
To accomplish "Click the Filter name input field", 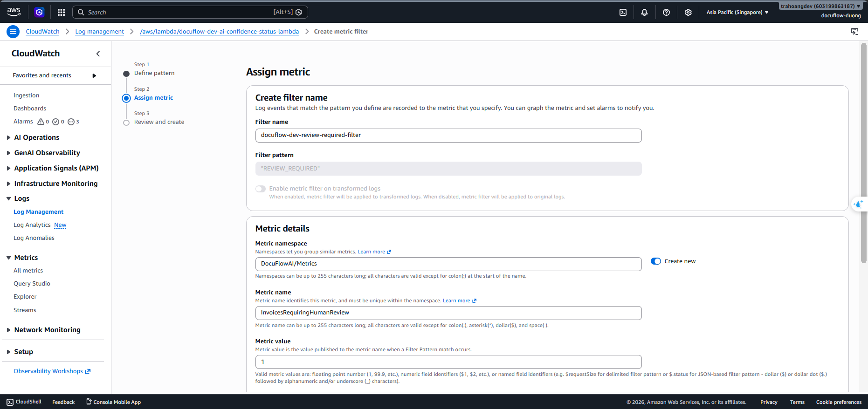I will click(x=448, y=136).
